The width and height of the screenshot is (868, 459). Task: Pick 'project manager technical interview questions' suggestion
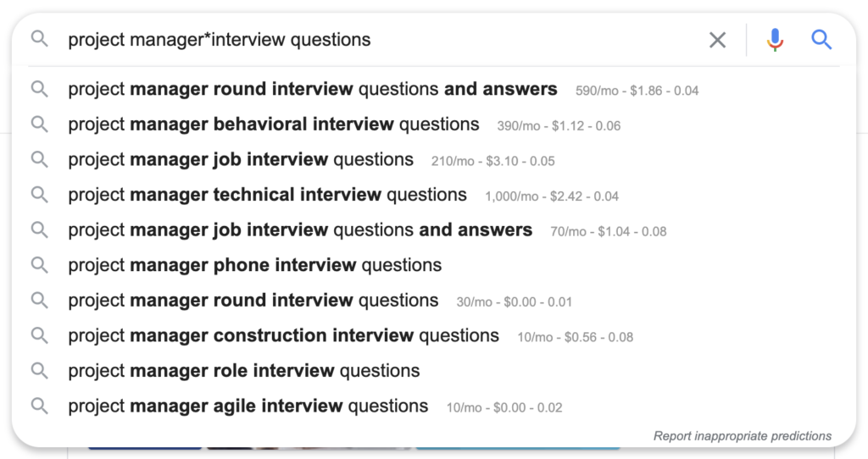[x=267, y=195]
